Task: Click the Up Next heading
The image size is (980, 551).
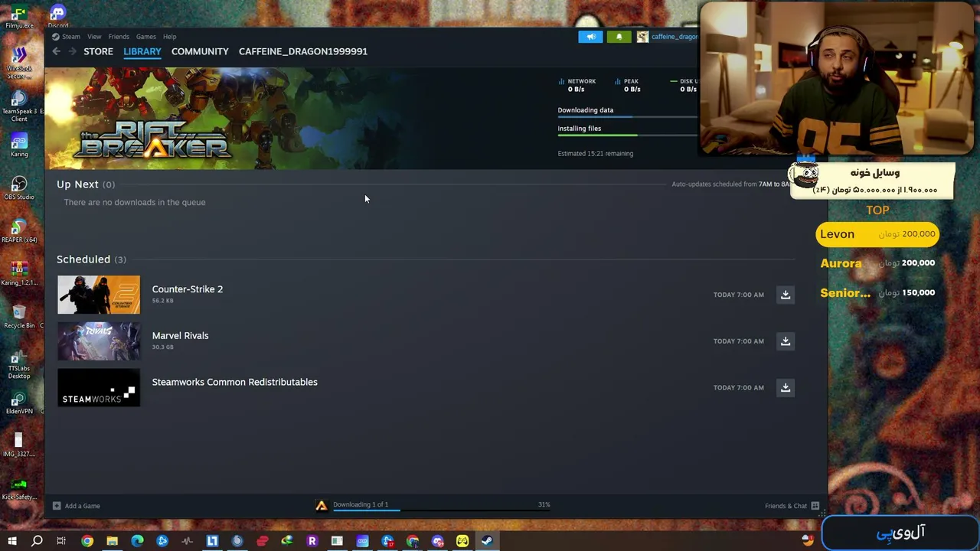Action: click(77, 184)
